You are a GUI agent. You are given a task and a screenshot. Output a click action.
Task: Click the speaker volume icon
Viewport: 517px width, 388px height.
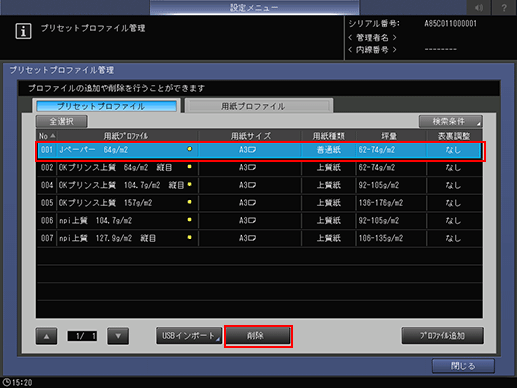[479, 7]
